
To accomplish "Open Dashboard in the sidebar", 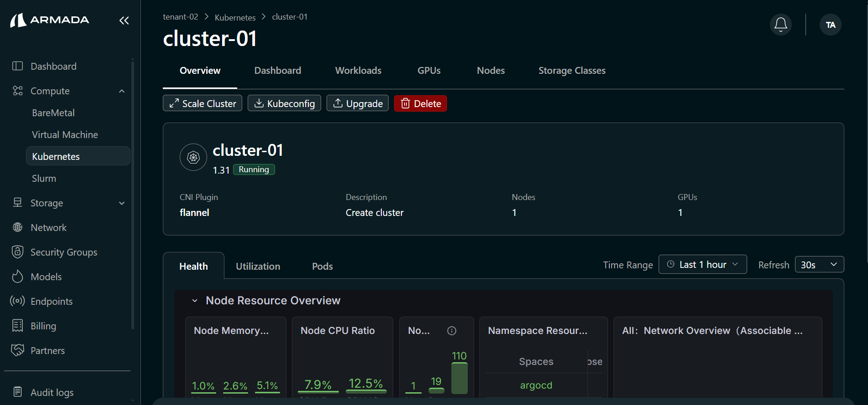I will coord(53,66).
